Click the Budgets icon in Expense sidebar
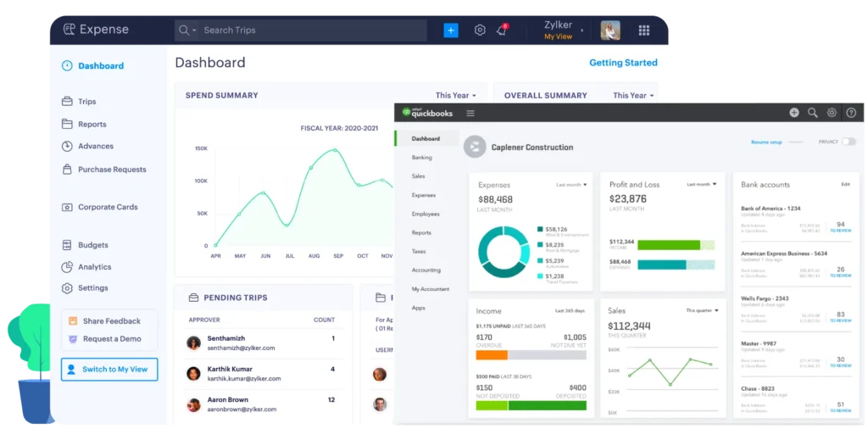Screen dimensions: 868x440 (67, 245)
